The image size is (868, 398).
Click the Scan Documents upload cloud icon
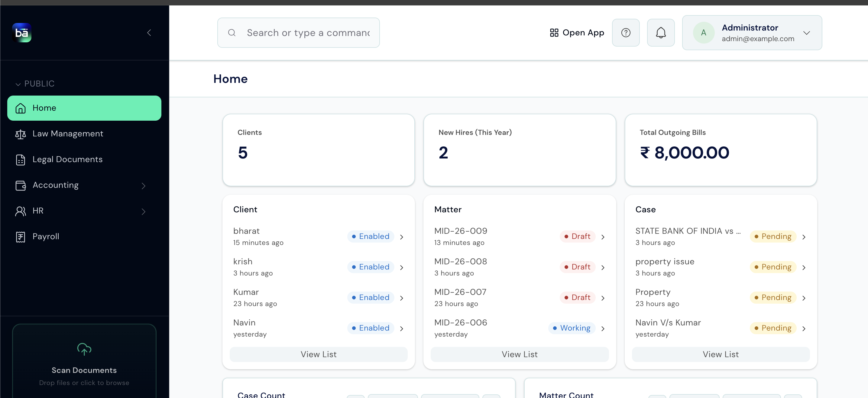(x=84, y=349)
